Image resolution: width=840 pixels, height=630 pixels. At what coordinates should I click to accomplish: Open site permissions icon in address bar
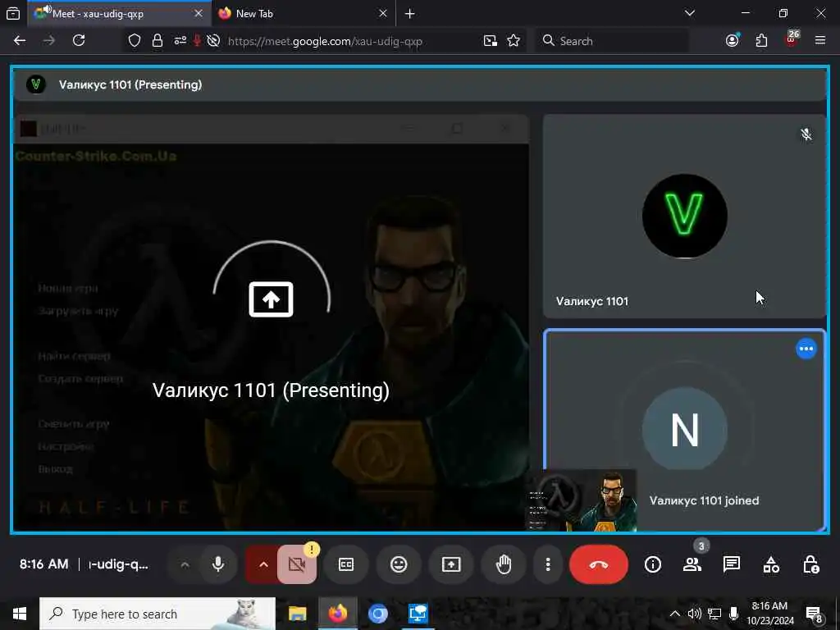point(180,41)
